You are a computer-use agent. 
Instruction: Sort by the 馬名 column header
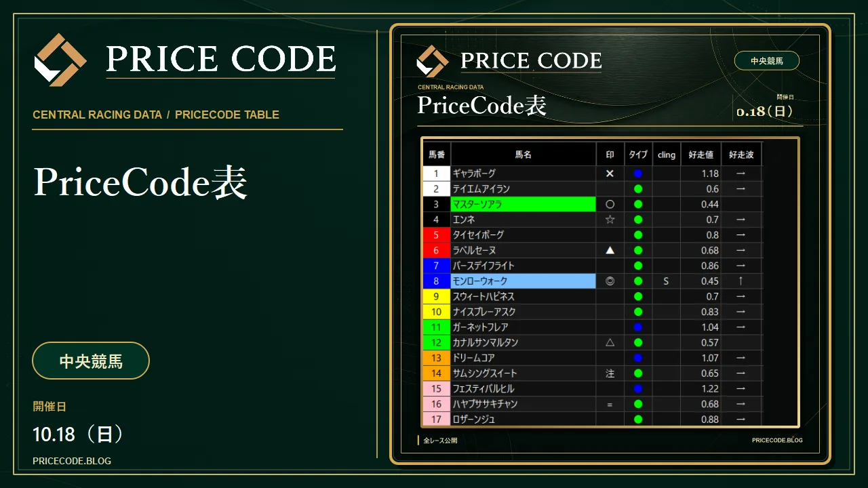tap(524, 155)
